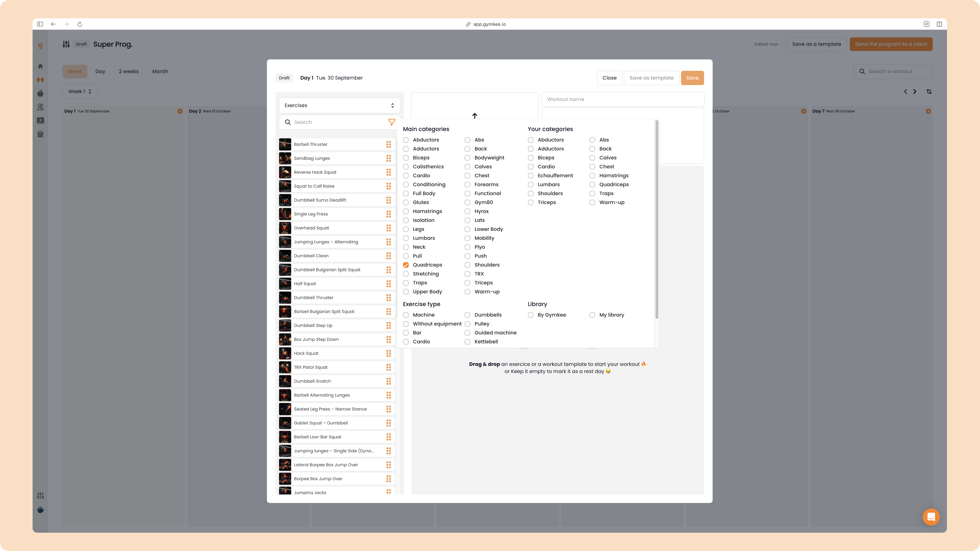Select Goblet Squat – Dumbbell exercise
Image resolution: width=980 pixels, height=551 pixels.
[337, 423]
